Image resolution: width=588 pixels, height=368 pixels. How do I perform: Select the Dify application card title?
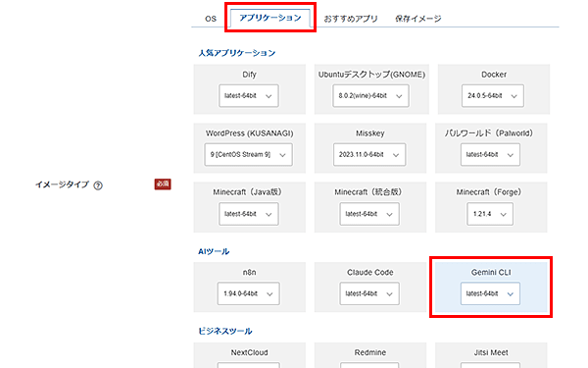tap(249, 75)
